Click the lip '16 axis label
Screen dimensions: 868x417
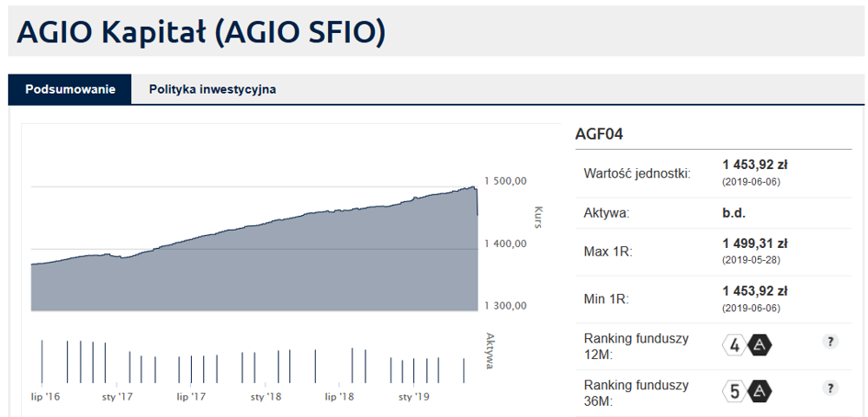pos(45,397)
